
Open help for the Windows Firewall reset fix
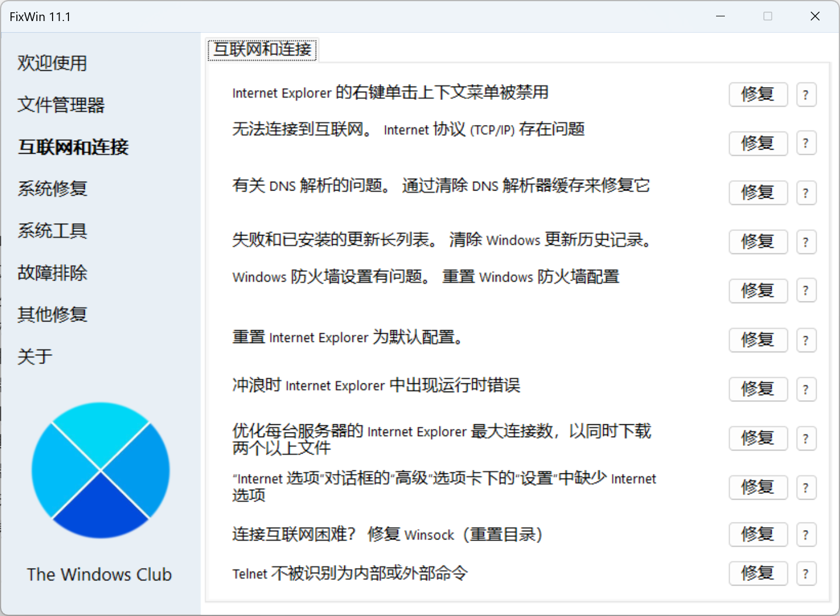(806, 290)
